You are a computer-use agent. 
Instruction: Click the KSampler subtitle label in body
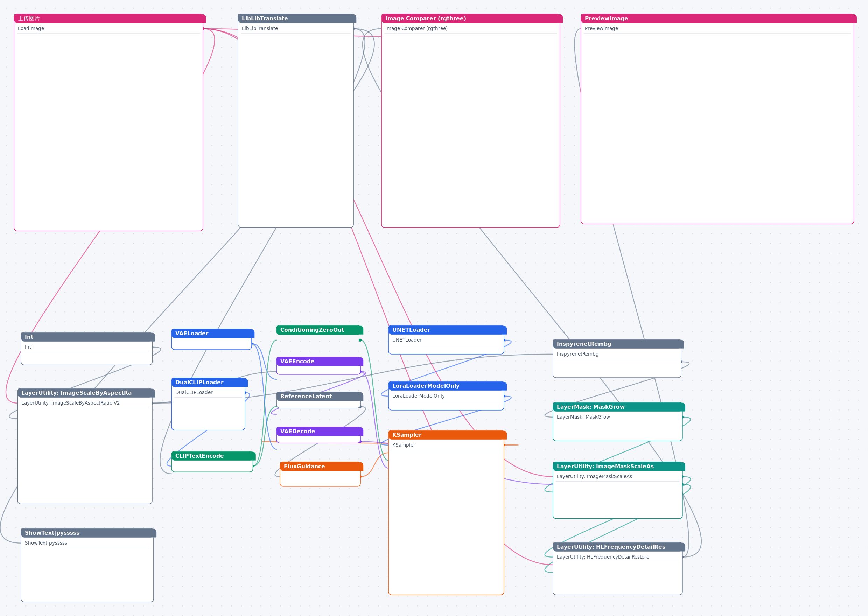pos(404,445)
